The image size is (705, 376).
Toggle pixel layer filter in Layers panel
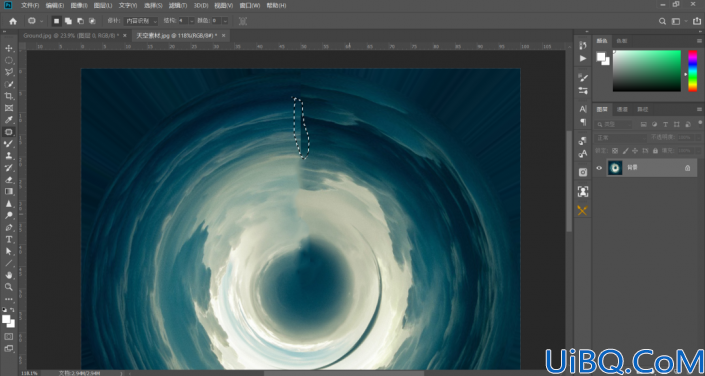[x=643, y=125]
